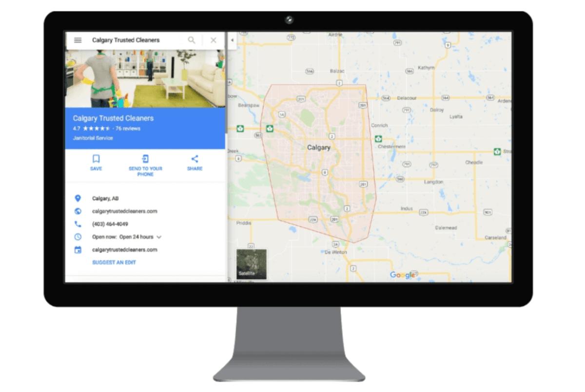This screenshot has width=585, height=392.
Task: View the 76 reviews
Action: 127,129
